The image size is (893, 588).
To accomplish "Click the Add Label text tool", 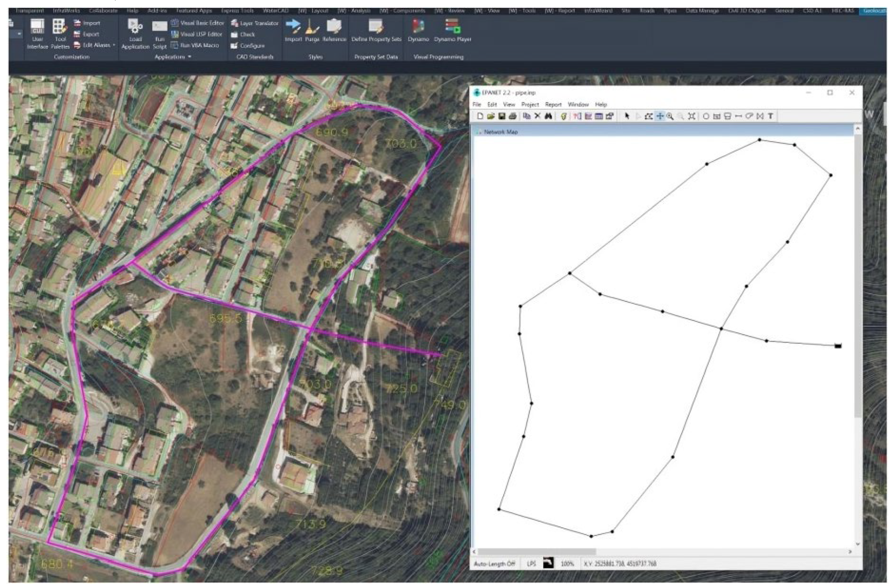I will coord(770,116).
